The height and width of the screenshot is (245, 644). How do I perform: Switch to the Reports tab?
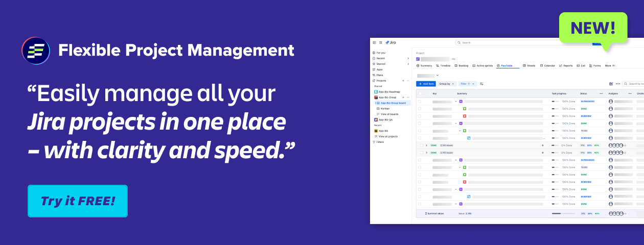coord(566,66)
